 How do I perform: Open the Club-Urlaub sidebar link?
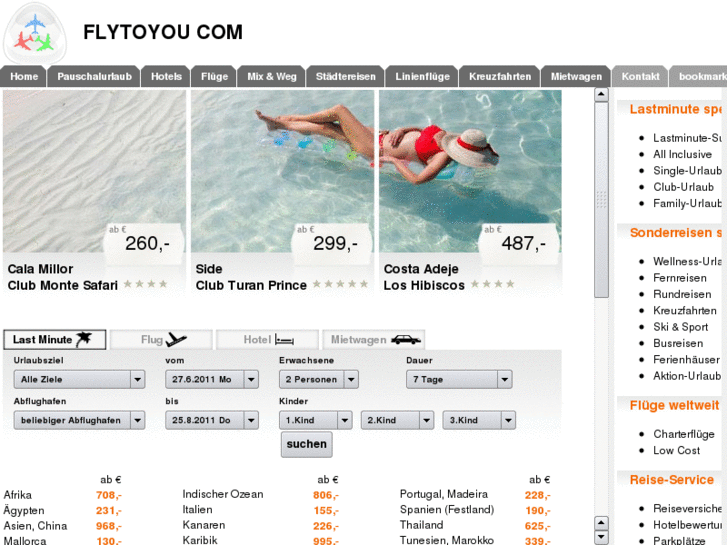(683, 187)
